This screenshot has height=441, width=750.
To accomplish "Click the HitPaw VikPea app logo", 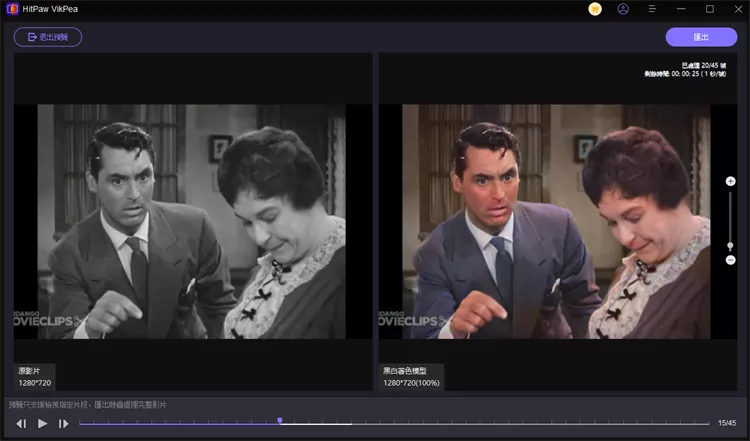I will [12, 9].
